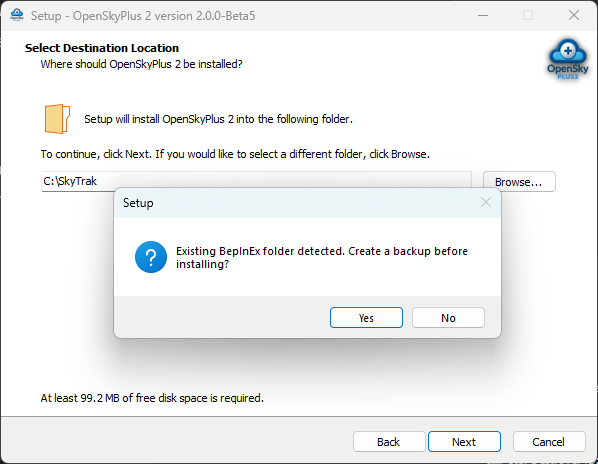
Task: Click the 'Setup' dialog title bar text
Action: [138, 203]
